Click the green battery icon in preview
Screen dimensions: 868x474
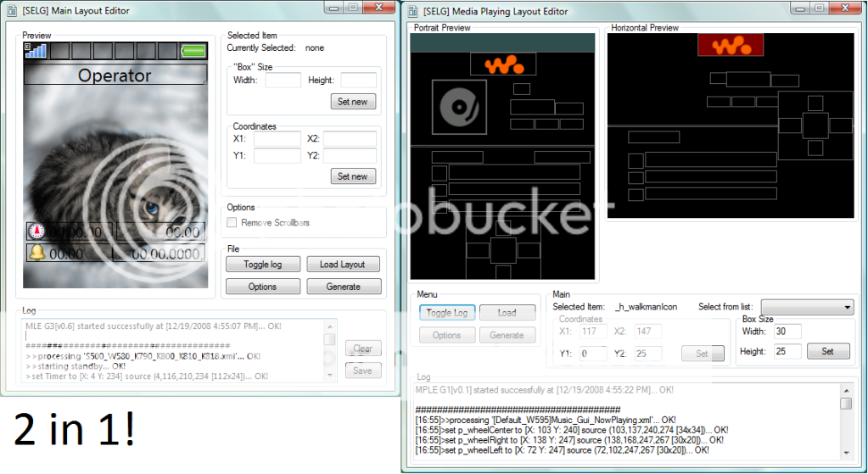click(x=193, y=51)
